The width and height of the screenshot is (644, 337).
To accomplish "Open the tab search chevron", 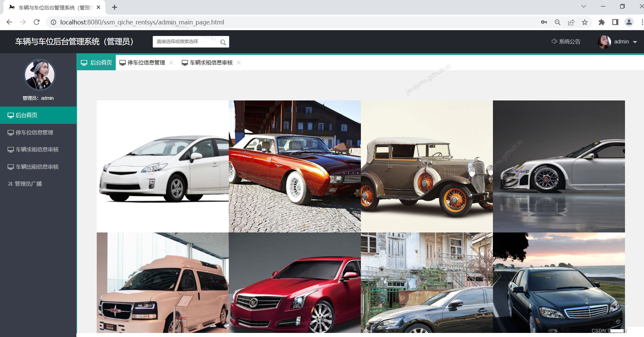I will click(x=584, y=6).
